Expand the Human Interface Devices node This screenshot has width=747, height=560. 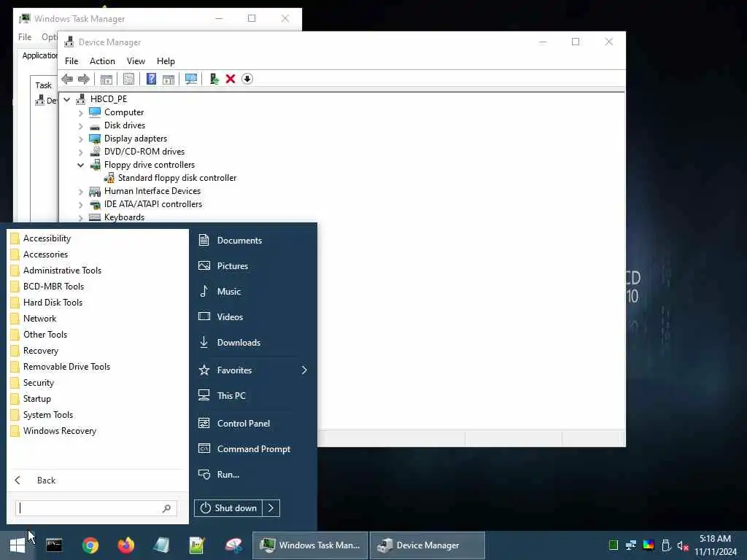(80, 192)
